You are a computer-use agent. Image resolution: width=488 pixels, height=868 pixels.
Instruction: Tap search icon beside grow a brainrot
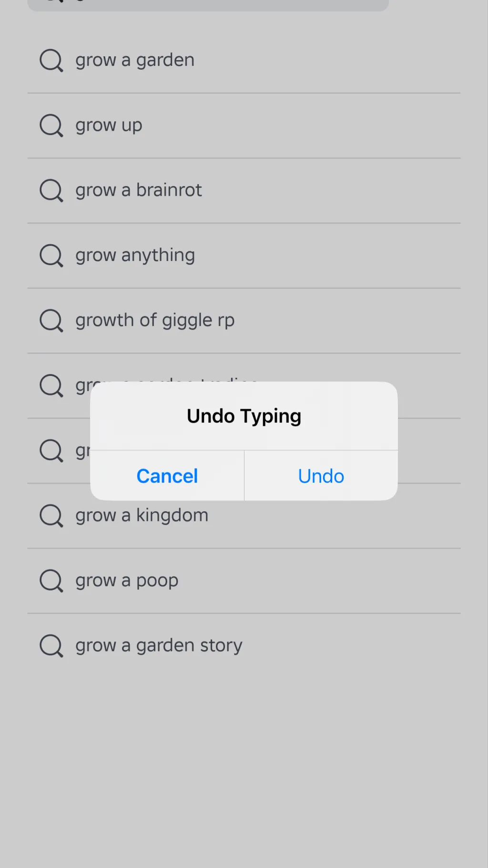click(51, 191)
